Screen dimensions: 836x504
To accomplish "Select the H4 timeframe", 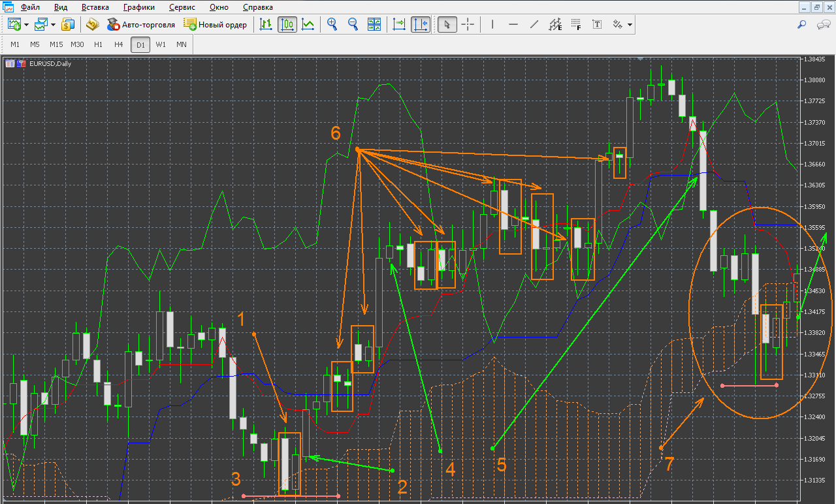I will pyautogui.click(x=118, y=44).
